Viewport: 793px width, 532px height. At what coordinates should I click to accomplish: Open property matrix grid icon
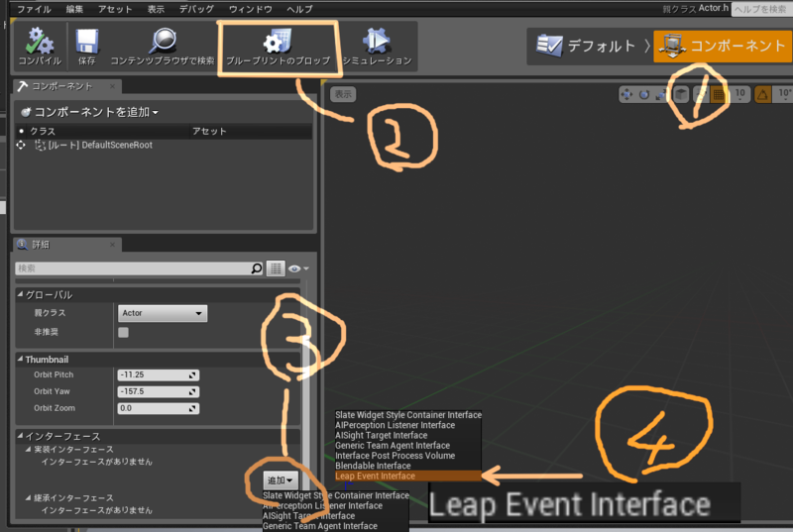pyautogui.click(x=276, y=268)
